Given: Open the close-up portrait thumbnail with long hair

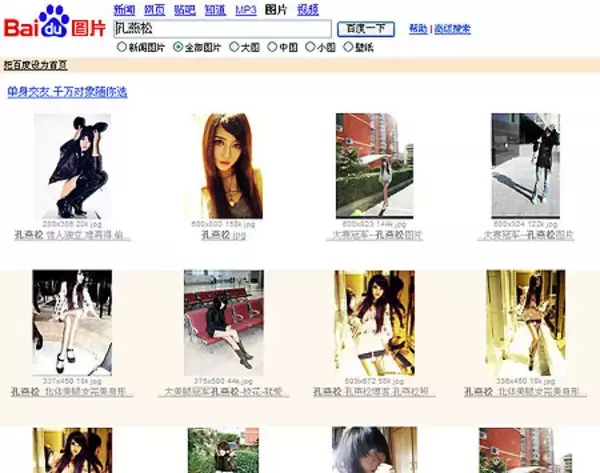Looking at the screenshot, I should (224, 166).
